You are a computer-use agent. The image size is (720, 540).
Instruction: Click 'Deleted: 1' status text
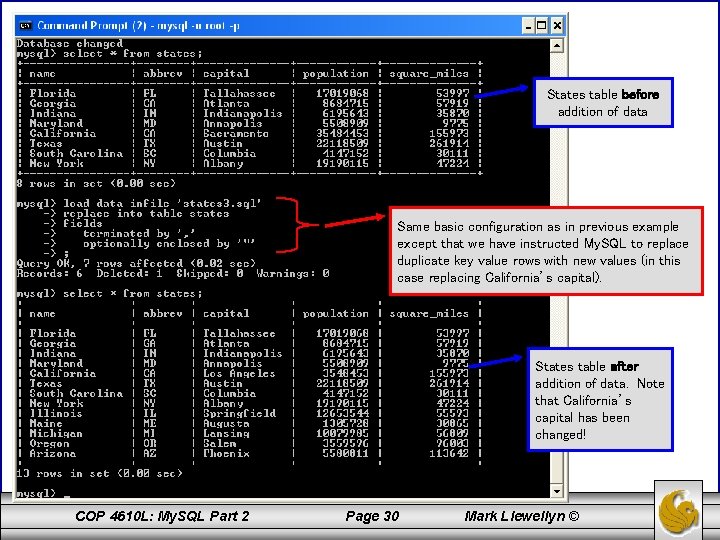click(x=129, y=274)
